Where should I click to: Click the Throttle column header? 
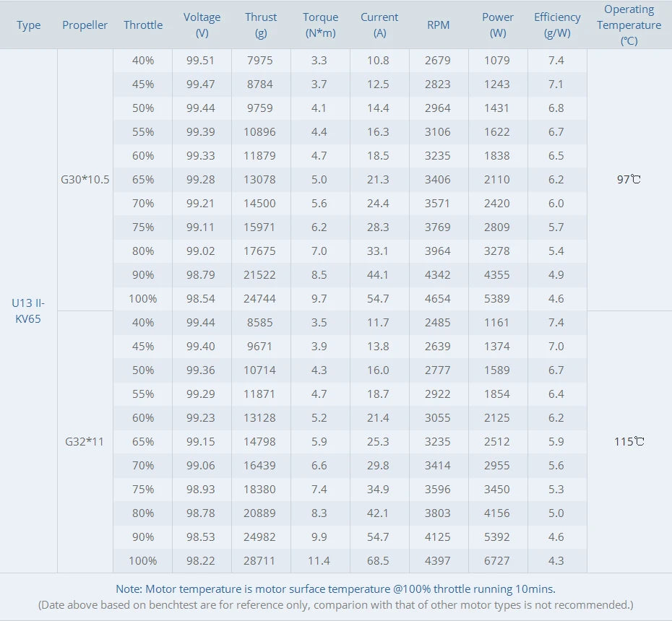(x=143, y=25)
